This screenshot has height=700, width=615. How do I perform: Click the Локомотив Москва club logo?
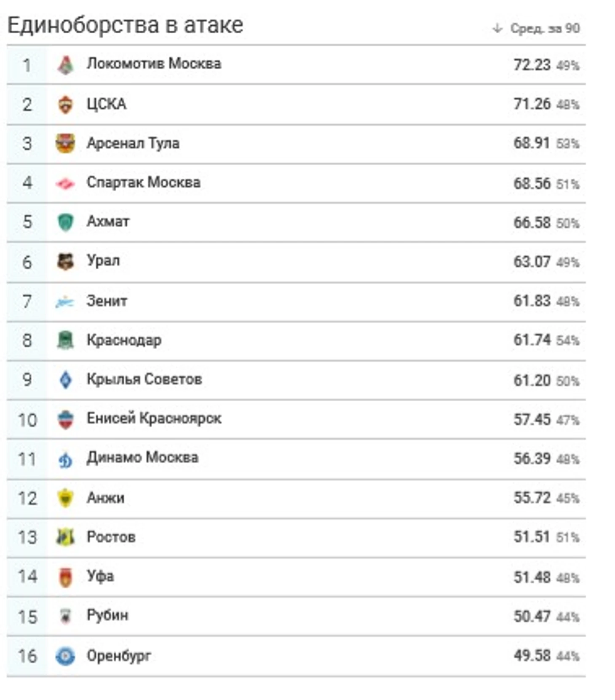pos(65,65)
